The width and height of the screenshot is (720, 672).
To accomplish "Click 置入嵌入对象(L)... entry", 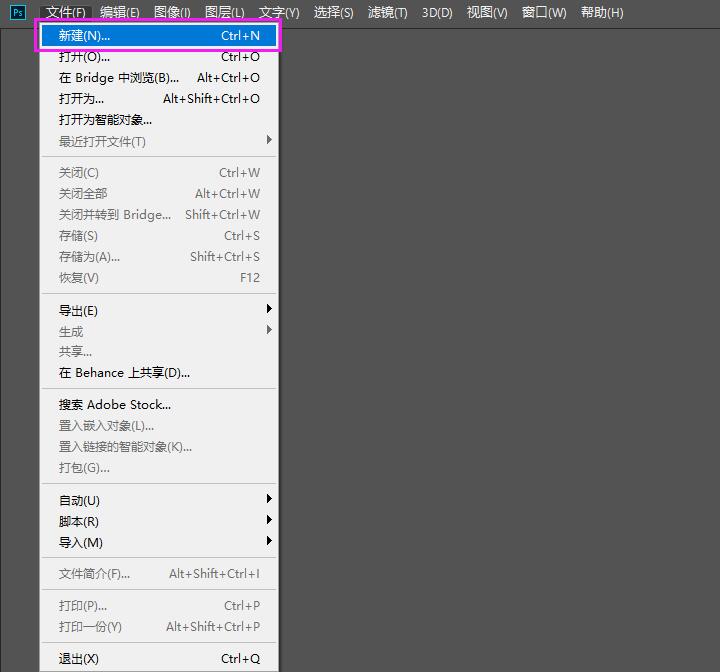I will point(159,426).
